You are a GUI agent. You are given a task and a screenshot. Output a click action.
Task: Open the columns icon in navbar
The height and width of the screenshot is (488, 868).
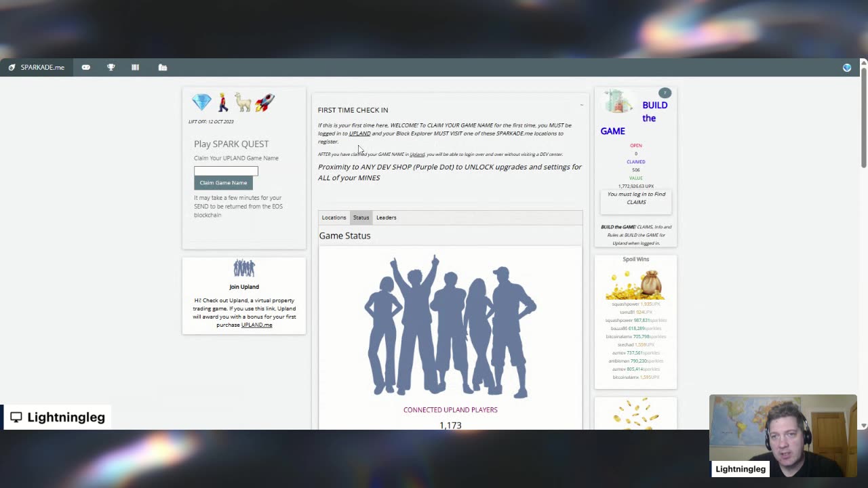tap(136, 67)
